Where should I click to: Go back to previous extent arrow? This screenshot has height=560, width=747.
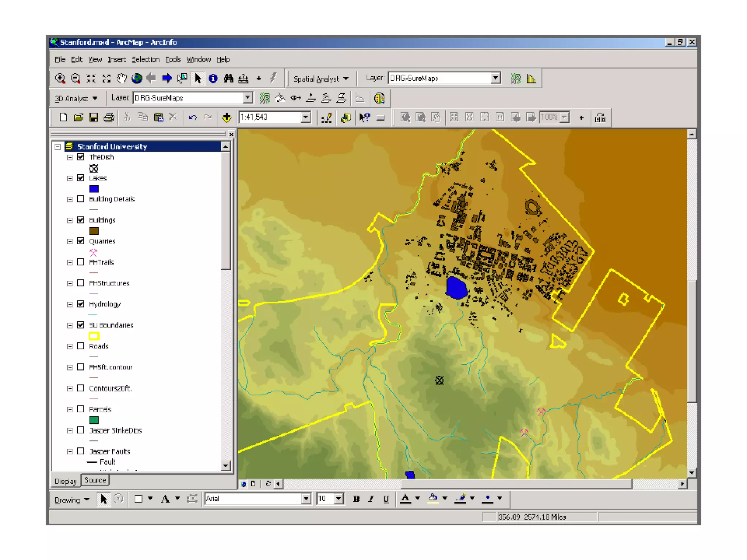(151, 78)
